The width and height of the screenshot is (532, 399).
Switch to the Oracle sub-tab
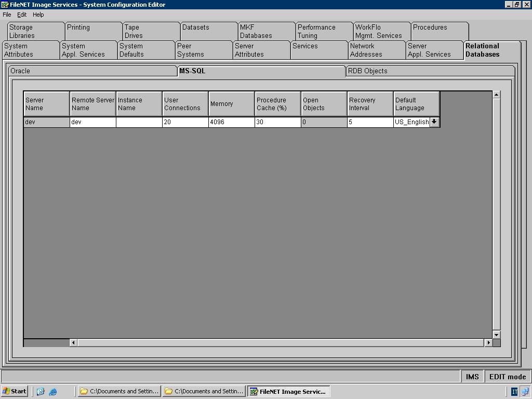click(92, 71)
